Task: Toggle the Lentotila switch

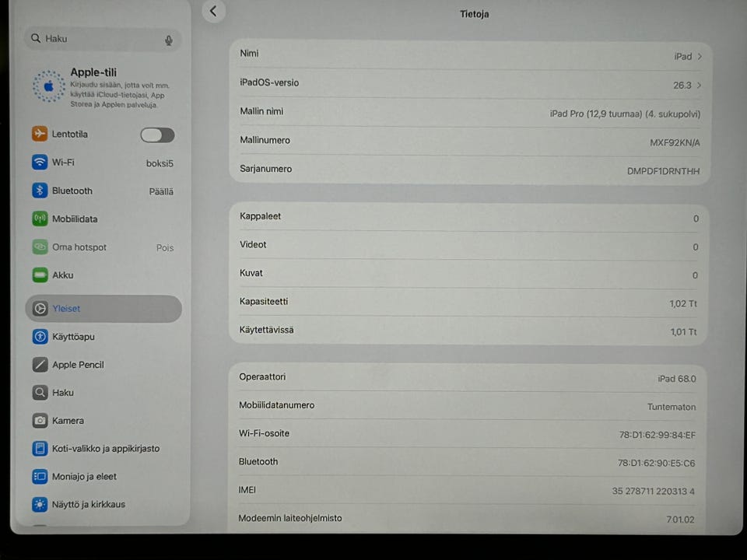Action: (157, 135)
